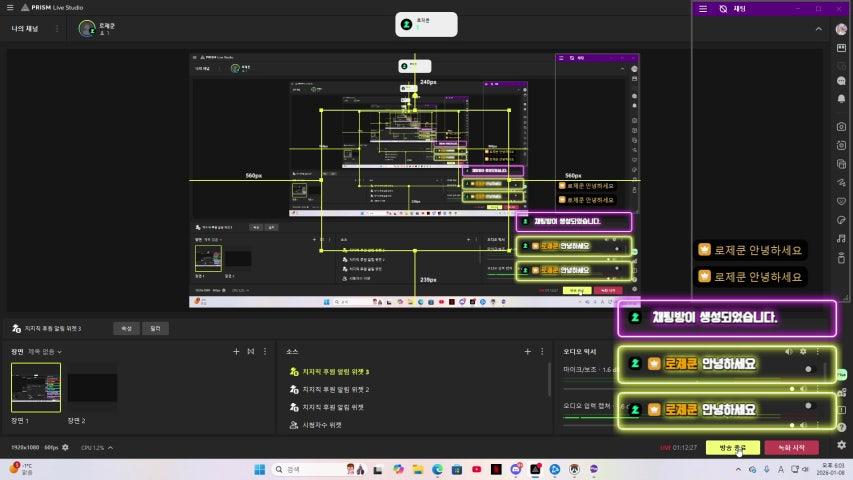
Task: Select the 장면 2 scene thumbnail
Action: click(92, 387)
